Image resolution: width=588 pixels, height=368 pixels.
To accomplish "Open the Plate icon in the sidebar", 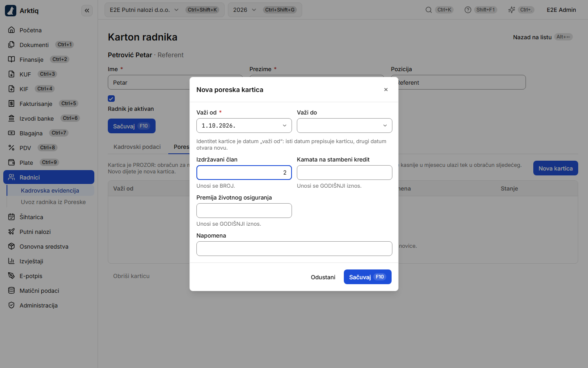I will 11,162.
